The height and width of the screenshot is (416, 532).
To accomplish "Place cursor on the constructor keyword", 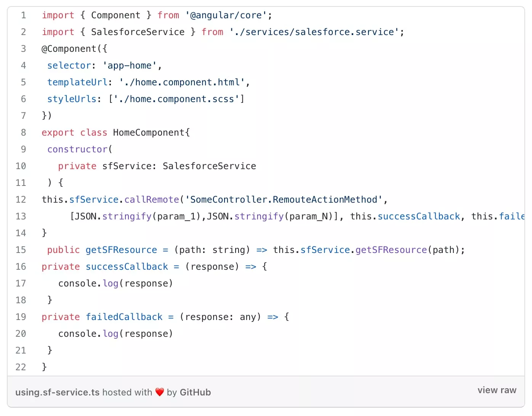I will [77, 149].
